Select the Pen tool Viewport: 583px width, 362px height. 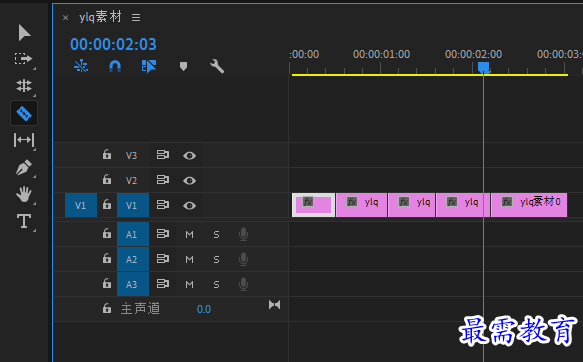tap(24, 167)
